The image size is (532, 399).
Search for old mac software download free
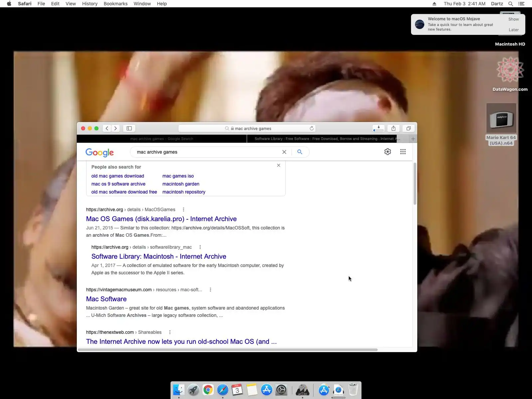(124, 192)
